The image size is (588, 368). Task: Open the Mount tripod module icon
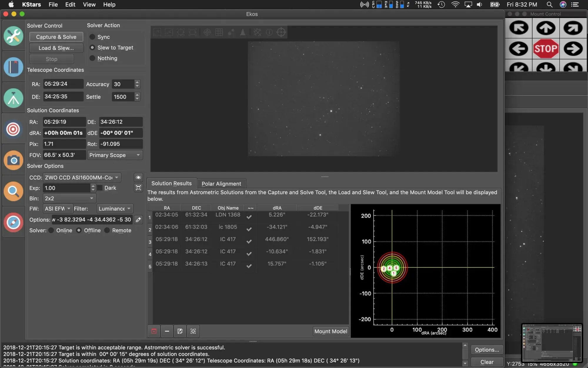click(x=13, y=98)
